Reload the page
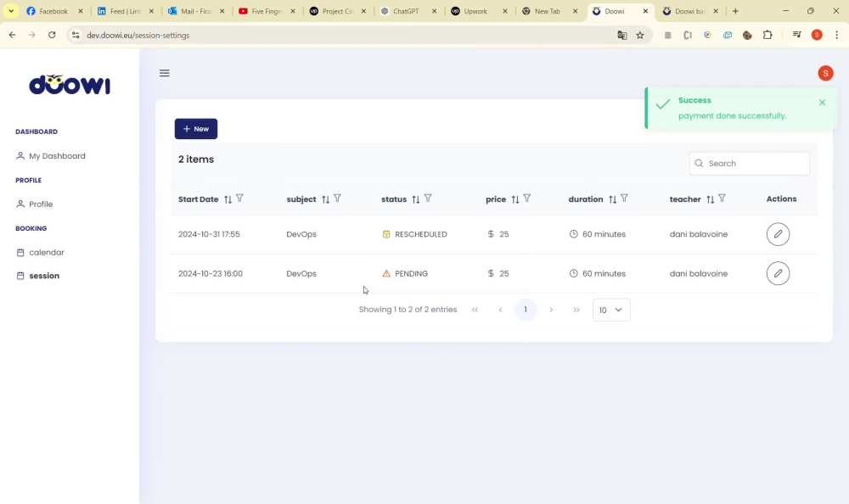Viewport: 849px width, 504px height. [52, 35]
